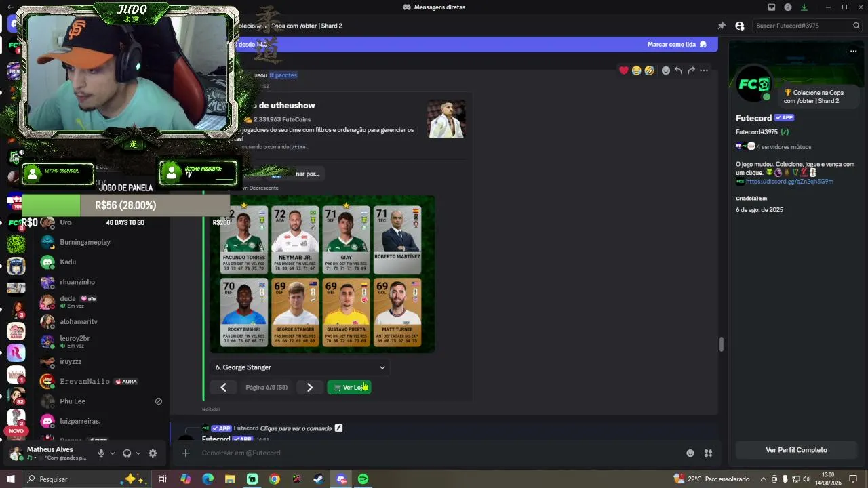Image resolution: width=868 pixels, height=488 pixels.
Task: Open Google Chrome from the taskbar
Action: (275, 479)
